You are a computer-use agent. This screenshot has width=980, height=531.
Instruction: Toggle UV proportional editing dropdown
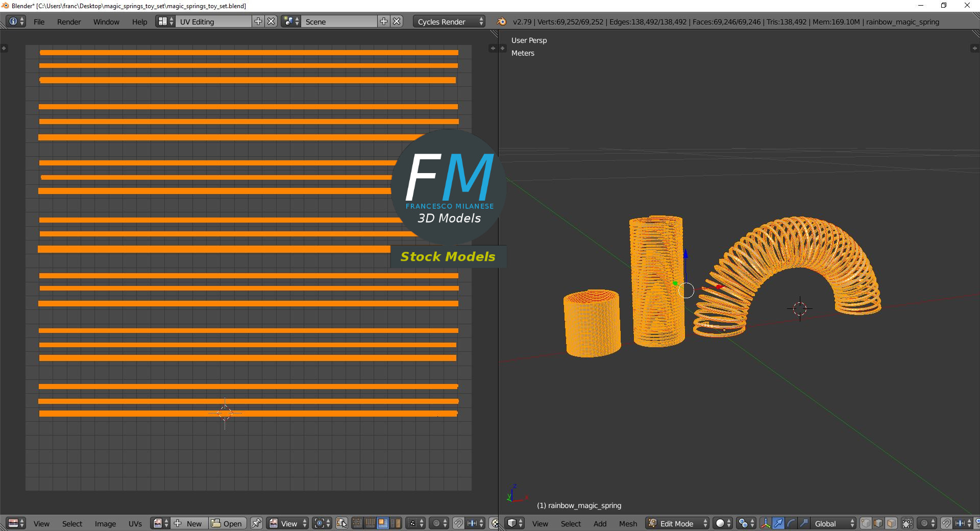click(x=439, y=523)
